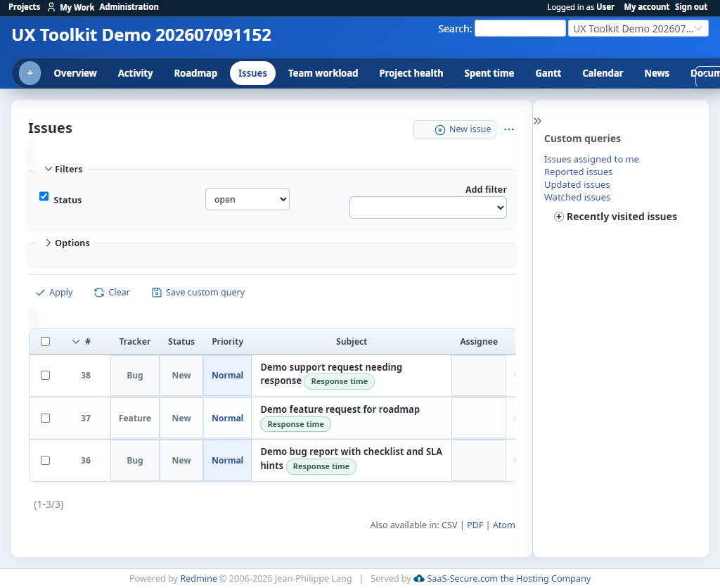Click the sort arrow next to # column
The width and height of the screenshot is (720, 588).
point(76,342)
